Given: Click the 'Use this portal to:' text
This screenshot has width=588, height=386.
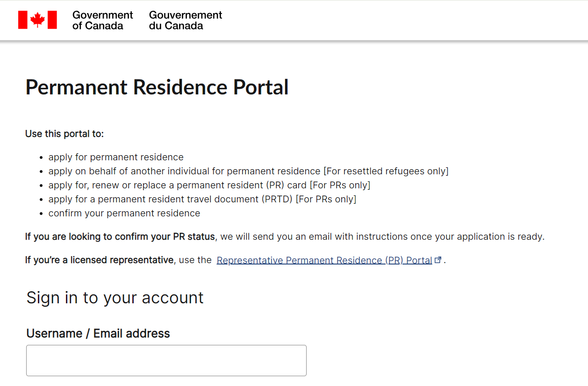Looking at the screenshot, I should (65, 134).
